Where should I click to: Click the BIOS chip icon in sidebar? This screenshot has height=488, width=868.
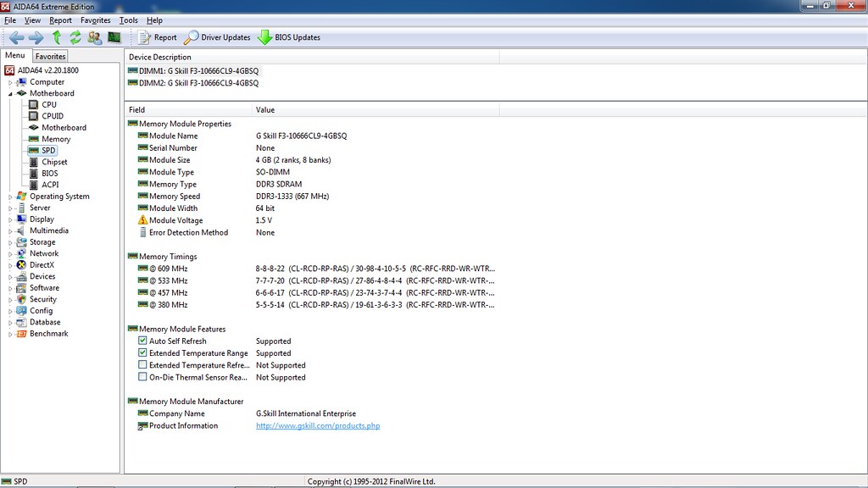[33, 173]
